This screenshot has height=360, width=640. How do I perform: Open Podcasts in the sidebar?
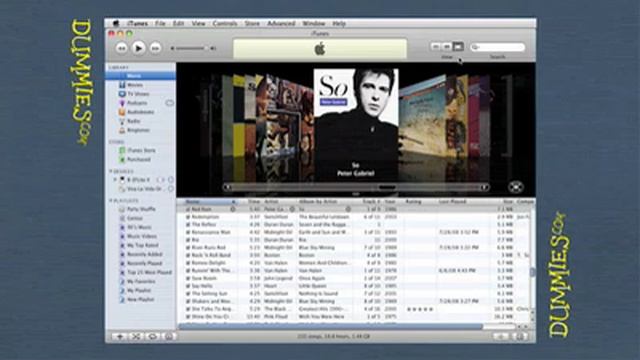pos(137,103)
